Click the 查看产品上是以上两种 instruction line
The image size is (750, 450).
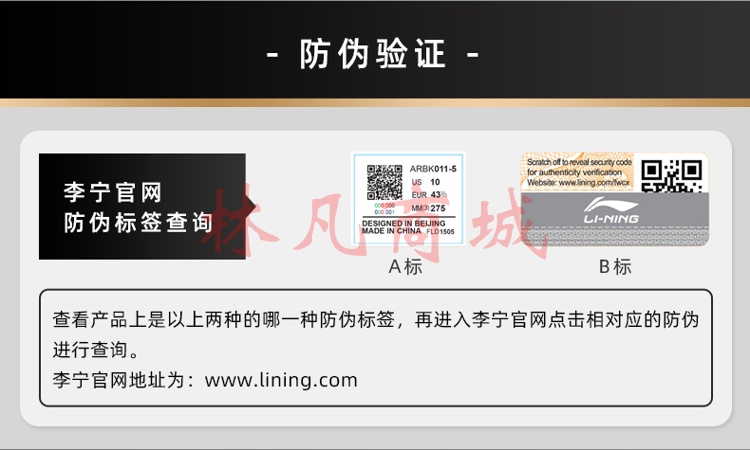(375, 319)
